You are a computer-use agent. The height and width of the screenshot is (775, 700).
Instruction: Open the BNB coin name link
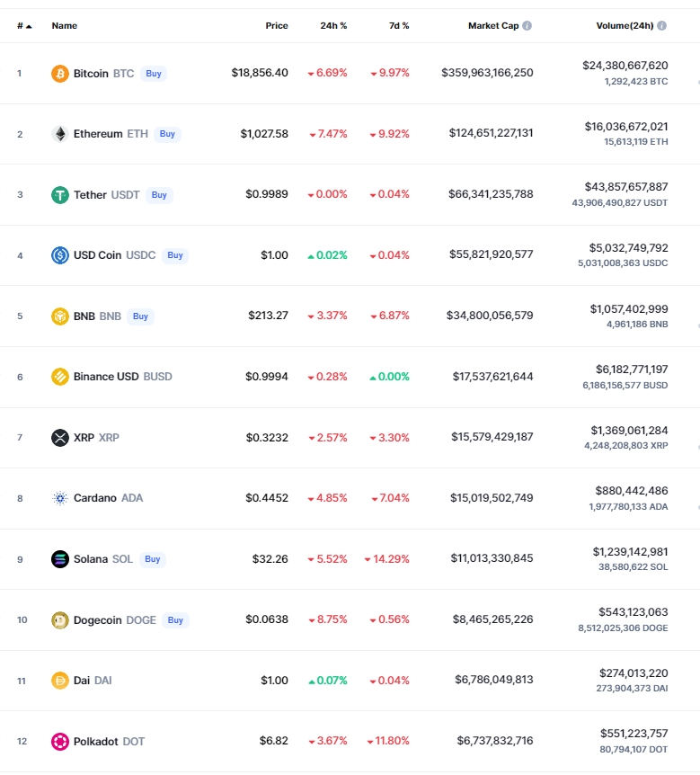84,316
